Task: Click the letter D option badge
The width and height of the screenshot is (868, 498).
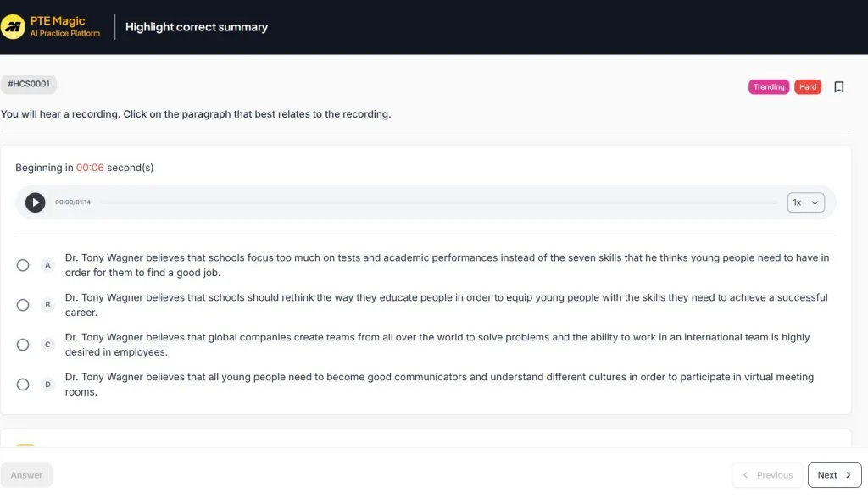Action: pos(48,385)
